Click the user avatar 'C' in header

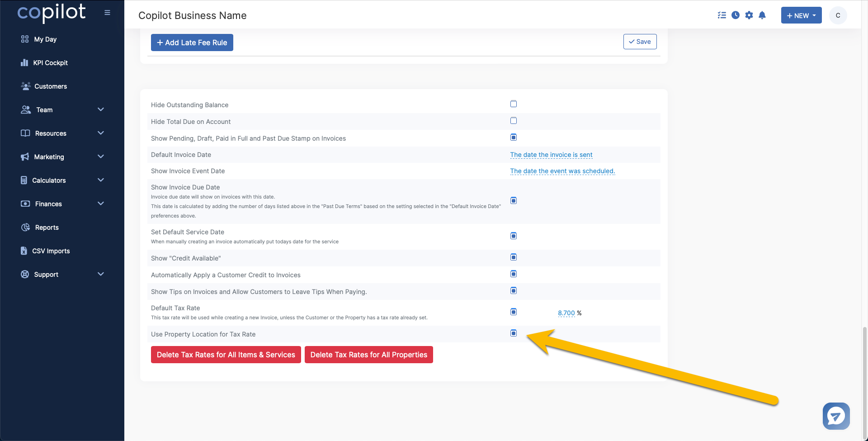pos(838,15)
